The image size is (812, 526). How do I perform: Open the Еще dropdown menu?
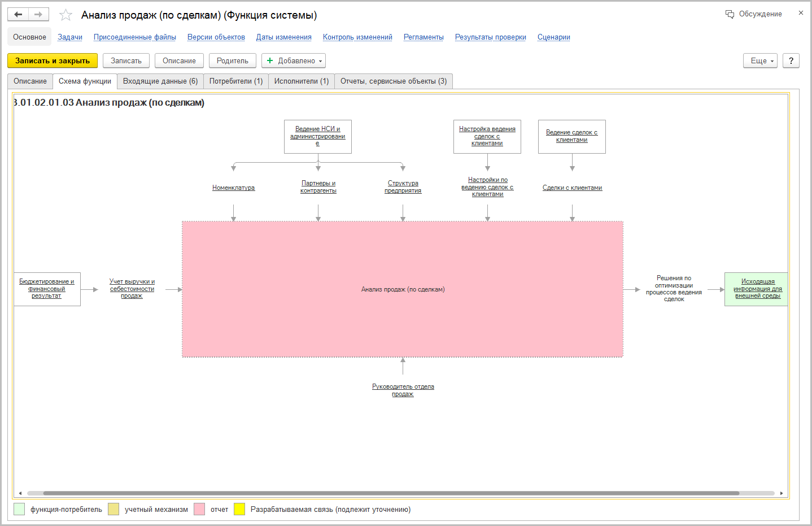pyautogui.click(x=760, y=60)
